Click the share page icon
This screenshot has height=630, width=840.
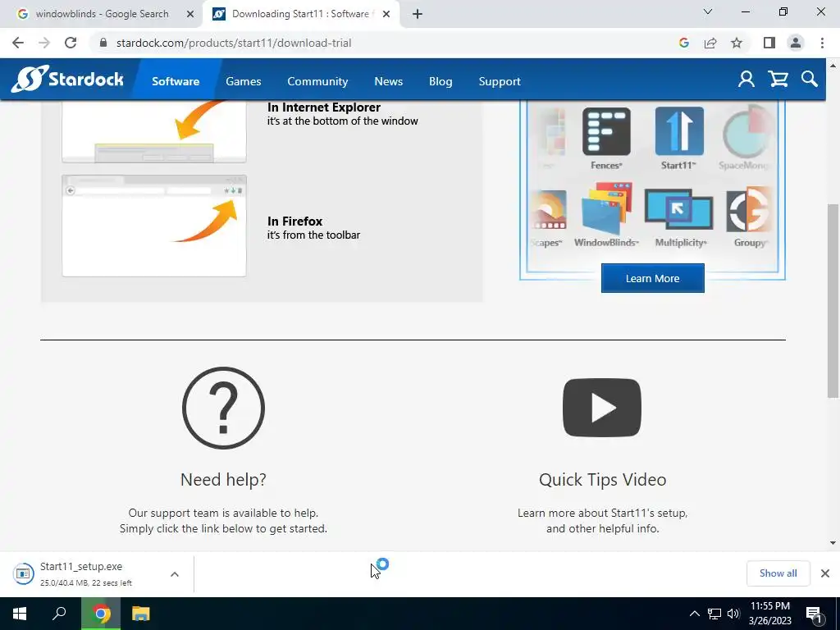[x=710, y=43]
